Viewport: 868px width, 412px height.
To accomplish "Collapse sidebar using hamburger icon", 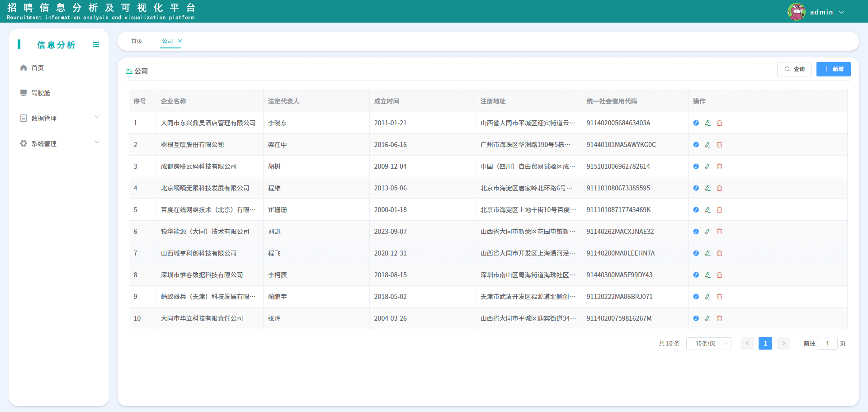I will click(x=96, y=44).
